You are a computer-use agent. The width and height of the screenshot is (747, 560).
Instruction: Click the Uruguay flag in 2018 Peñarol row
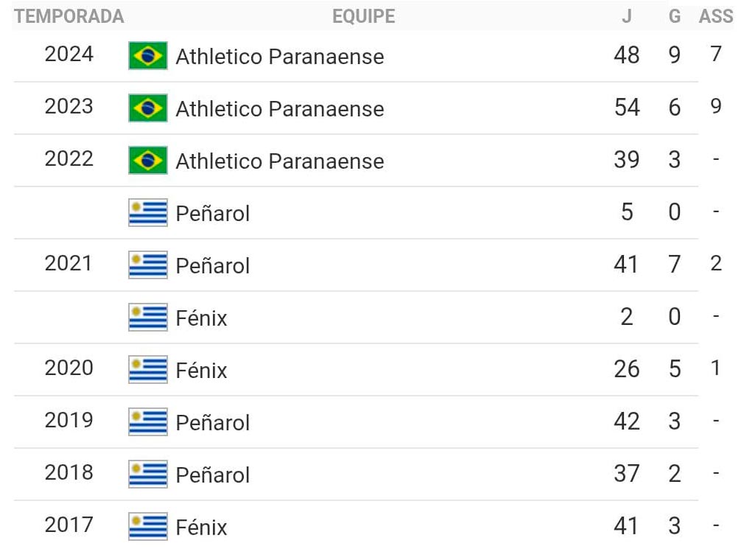coord(148,475)
